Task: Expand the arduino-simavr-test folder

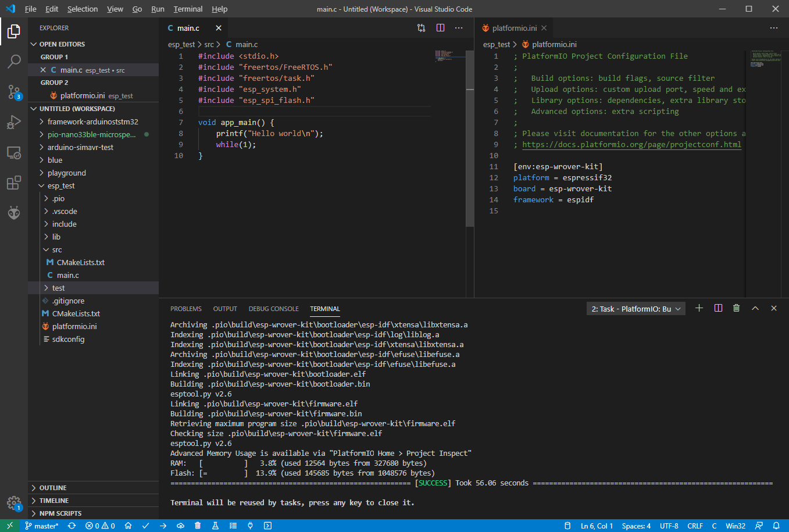Action: pos(93,147)
